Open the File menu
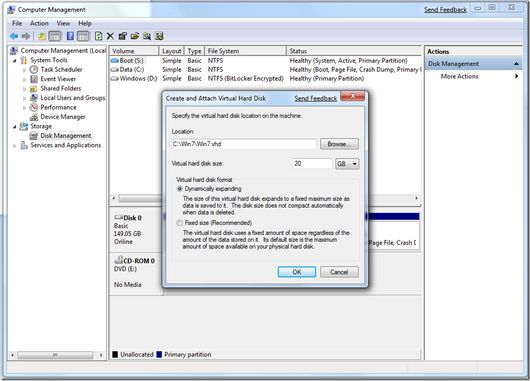The width and height of the screenshot is (530, 381). 17,23
